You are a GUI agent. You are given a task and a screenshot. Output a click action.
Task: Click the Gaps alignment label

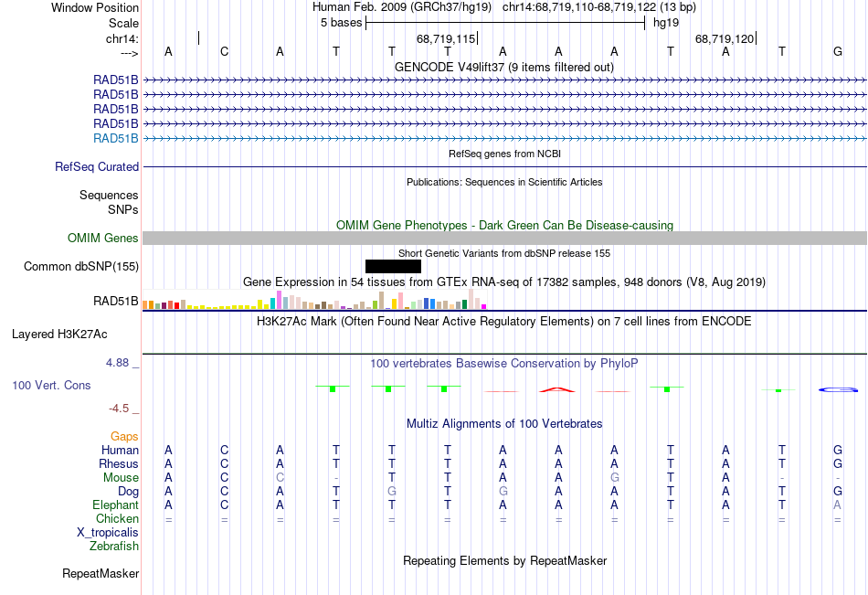[124, 437]
